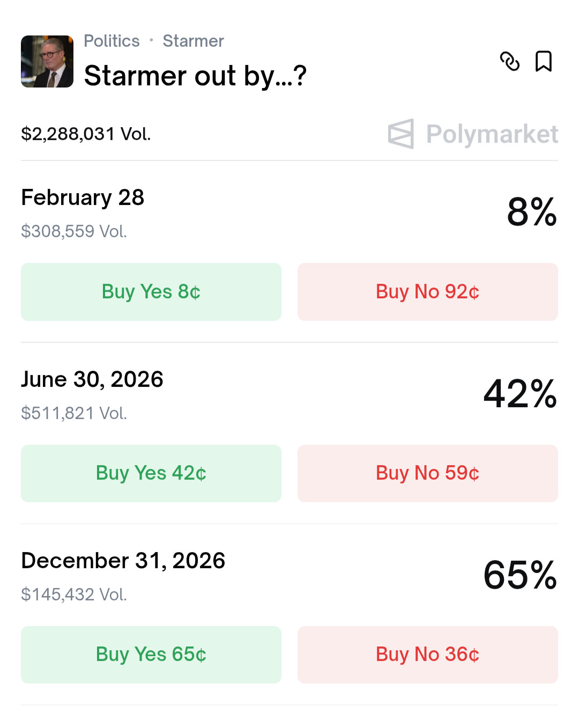
Task: Click the 65% probability for December 31
Action: coord(519,575)
